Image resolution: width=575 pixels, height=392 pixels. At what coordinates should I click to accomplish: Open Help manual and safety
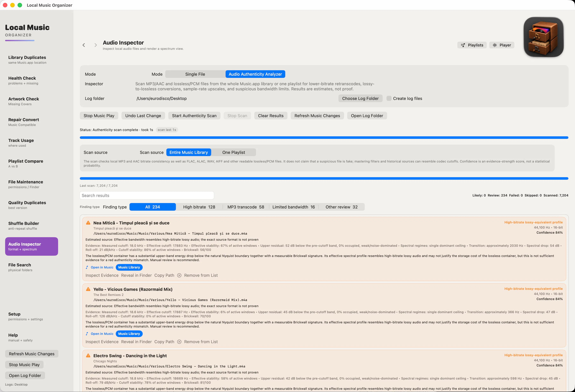[32, 337]
